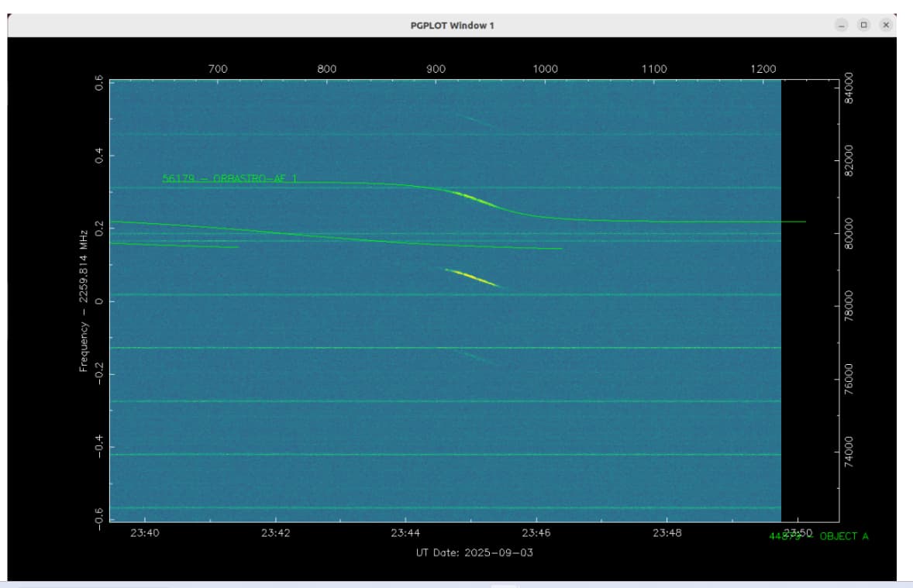Minimize the PGPLOT window
This screenshot has height=588, width=913.
point(842,26)
